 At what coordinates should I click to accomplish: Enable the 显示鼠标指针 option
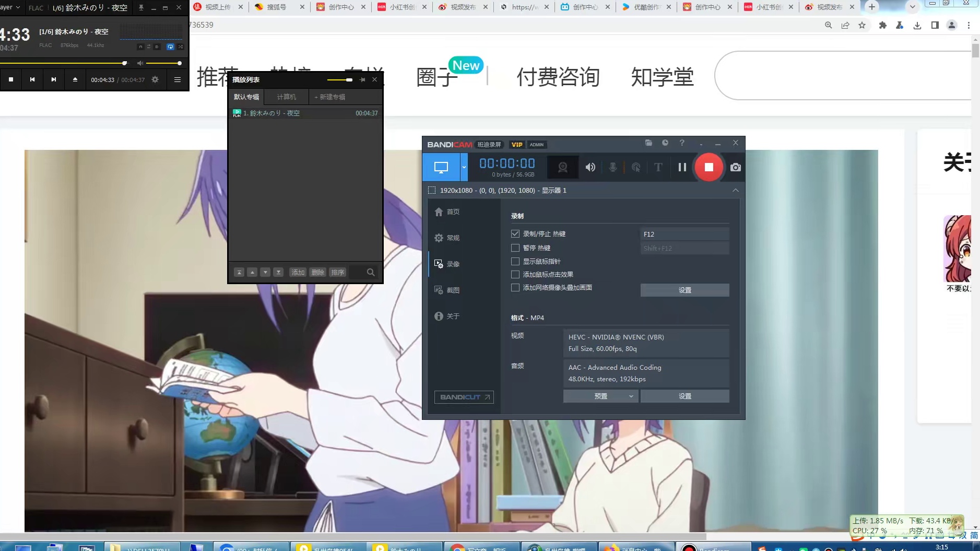[514, 261]
